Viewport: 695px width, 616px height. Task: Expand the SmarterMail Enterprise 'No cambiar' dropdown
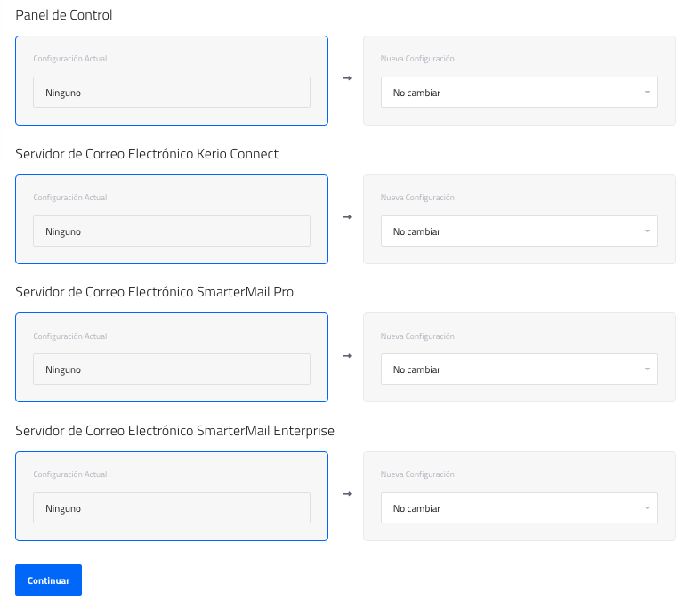pos(519,508)
